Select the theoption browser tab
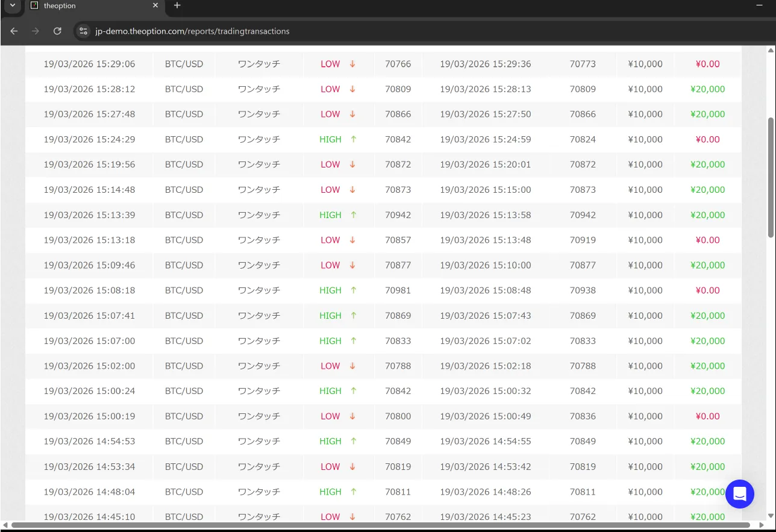Screen dimensions: 776x532 coord(90,5)
